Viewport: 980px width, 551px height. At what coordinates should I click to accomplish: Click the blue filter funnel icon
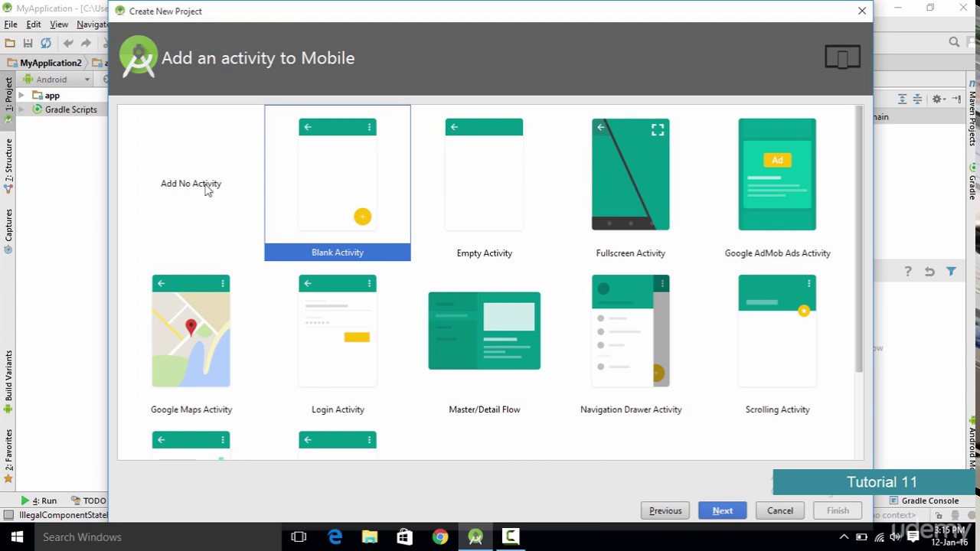pos(951,272)
